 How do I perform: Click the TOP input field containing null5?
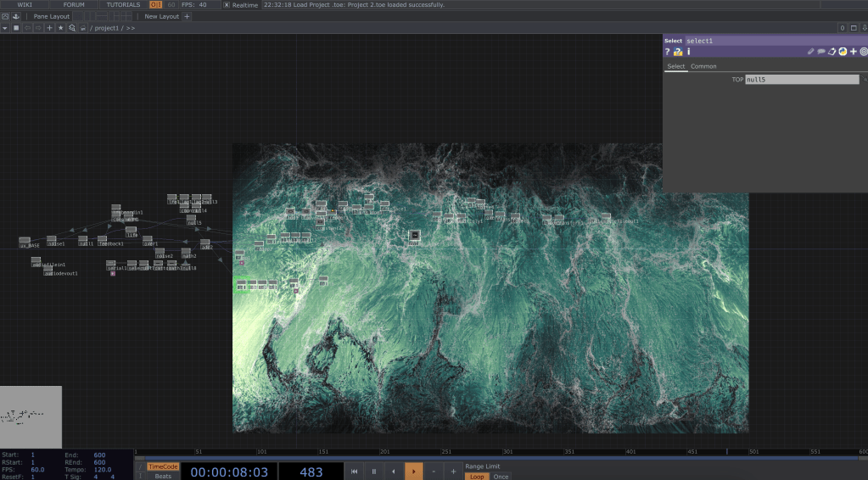[802, 80]
